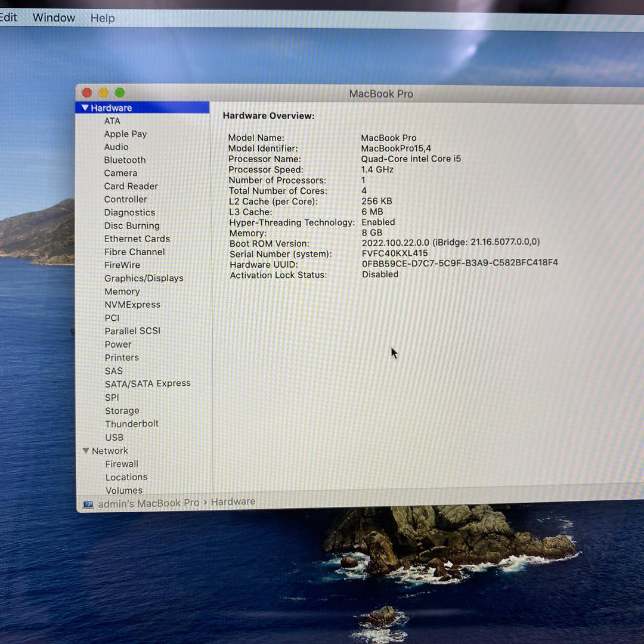Select ATA in the sidebar
This screenshot has width=644, height=644.
click(112, 120)
